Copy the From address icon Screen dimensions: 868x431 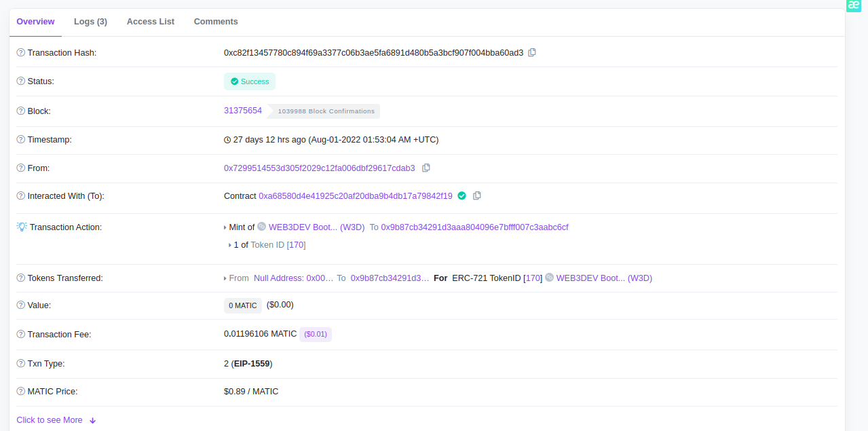point(426,168)
